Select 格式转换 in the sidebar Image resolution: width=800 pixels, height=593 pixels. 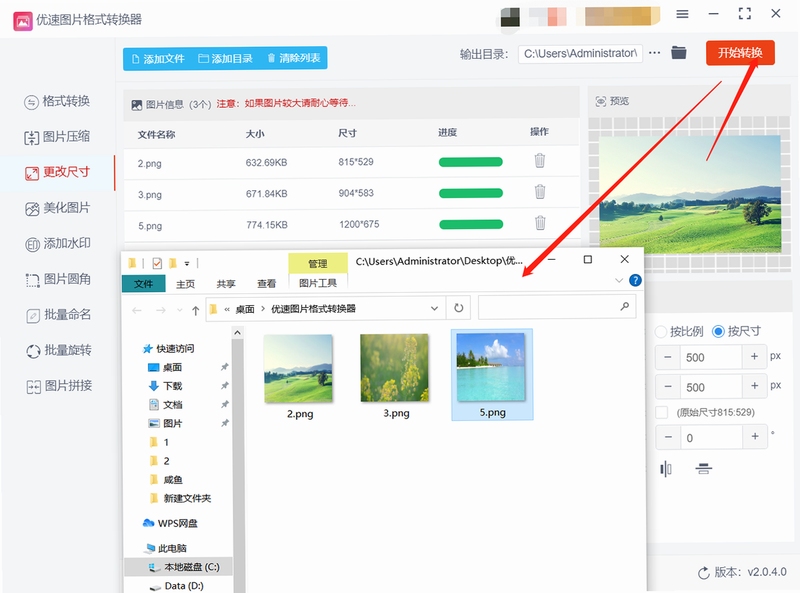57,101
